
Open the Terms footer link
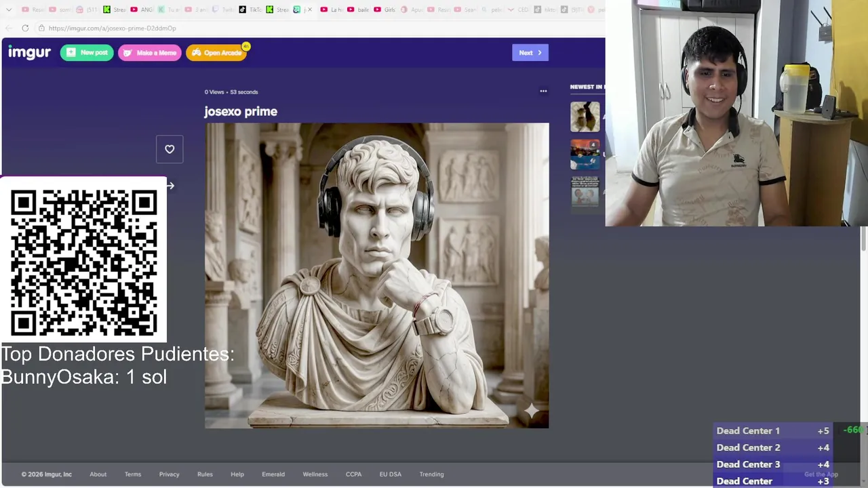tap(133, 474)
